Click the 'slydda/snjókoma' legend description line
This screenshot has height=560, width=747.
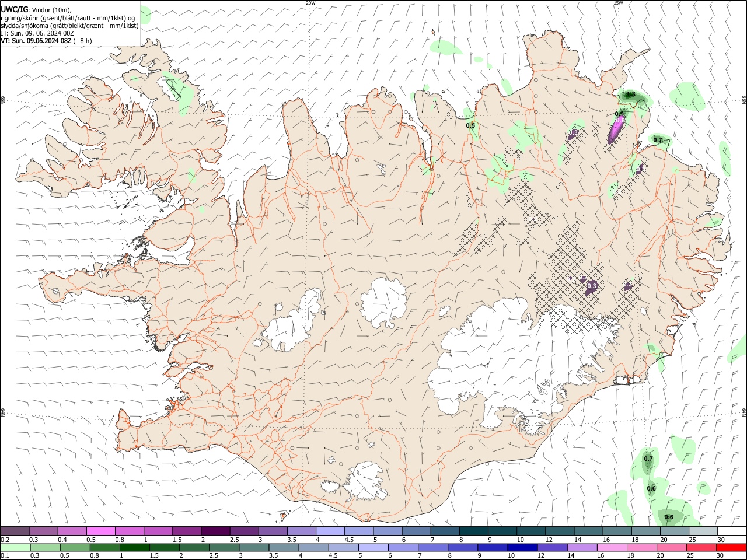[x=69, y=26]
